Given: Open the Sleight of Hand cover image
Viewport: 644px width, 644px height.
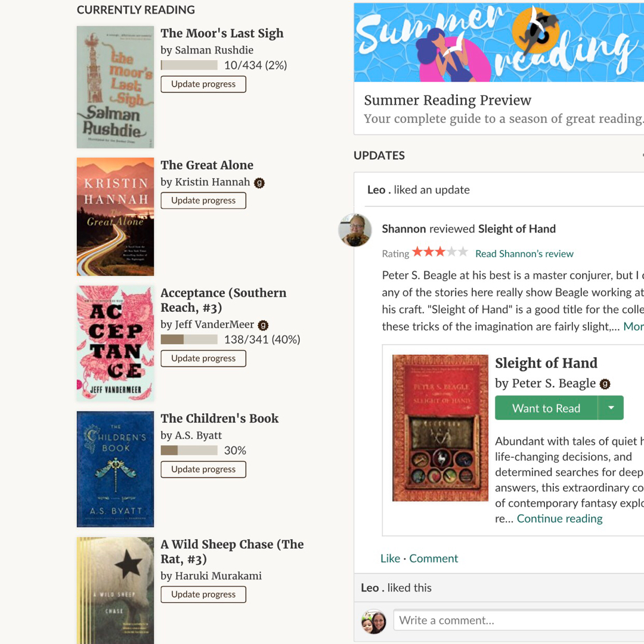Looking at the screenshot, I should [x=440, y=428].
